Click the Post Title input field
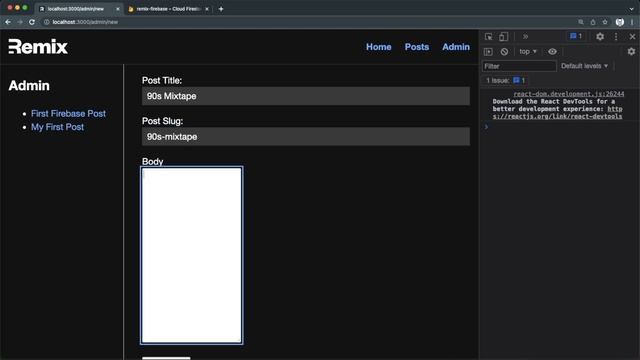The width and height of the screenshot is (640, 360). (306, 96)
